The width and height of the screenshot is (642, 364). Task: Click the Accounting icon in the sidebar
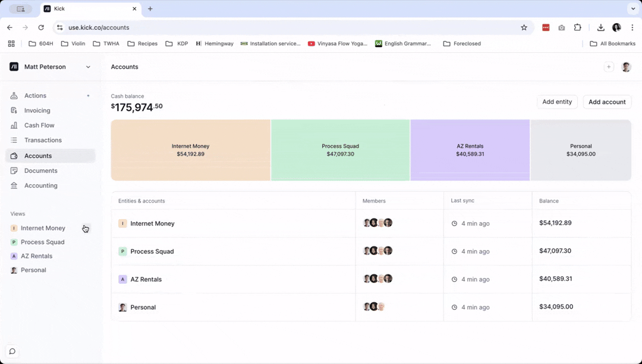(14, 185)
